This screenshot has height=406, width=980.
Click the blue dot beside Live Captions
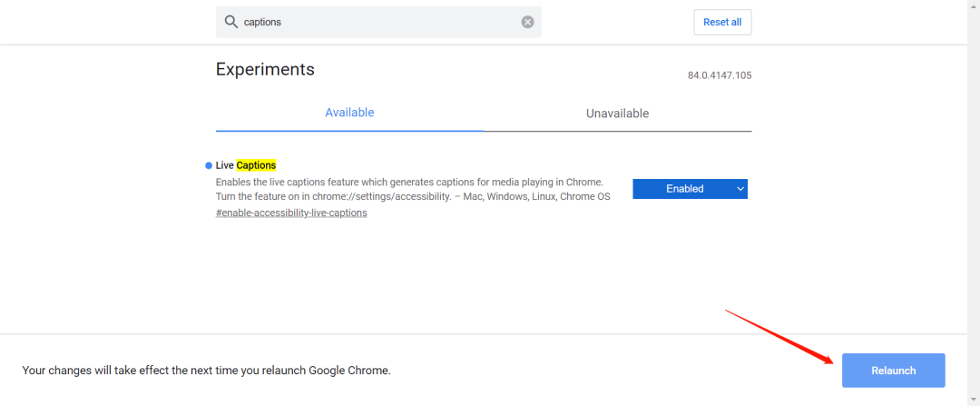pos(208,165)
